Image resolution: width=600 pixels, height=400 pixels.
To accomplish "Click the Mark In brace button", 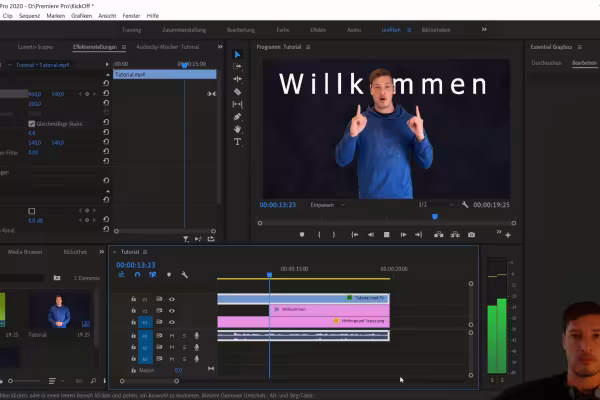I will click(x=319, y=235).
